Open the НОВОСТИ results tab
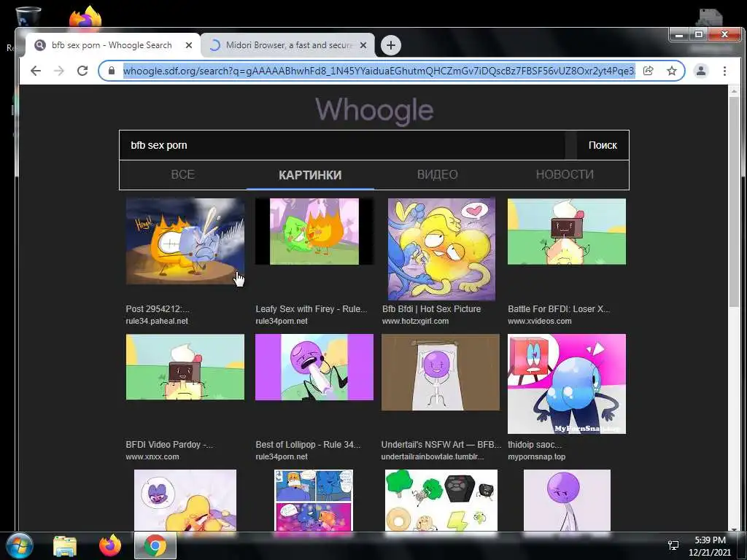This screenshot has height=560, width=747. [x=565, y=175]
